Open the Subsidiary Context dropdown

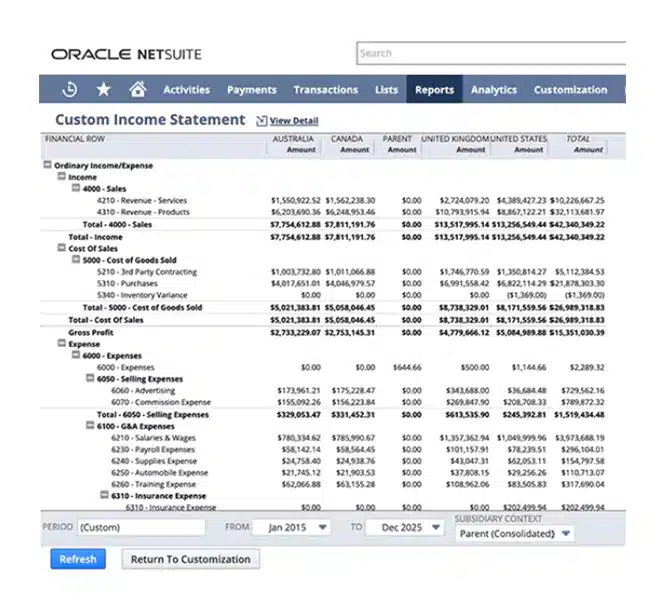click(x=514, y=534)
